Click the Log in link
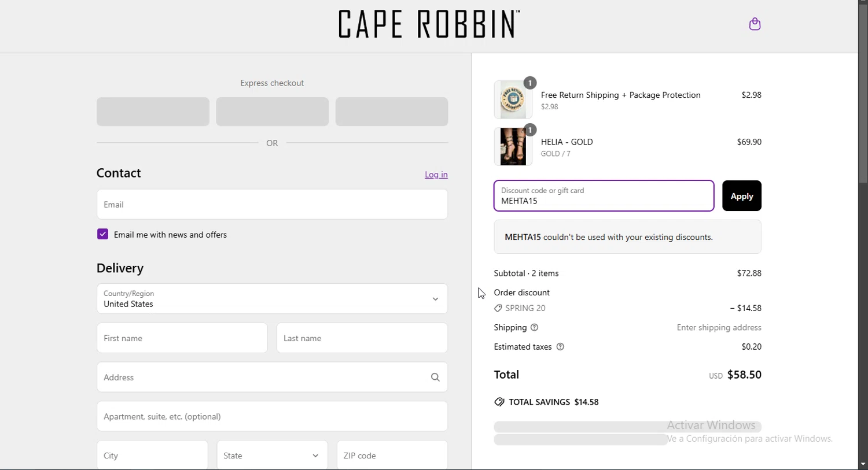This screenshot has width=868, height=470. click(436, 175)
